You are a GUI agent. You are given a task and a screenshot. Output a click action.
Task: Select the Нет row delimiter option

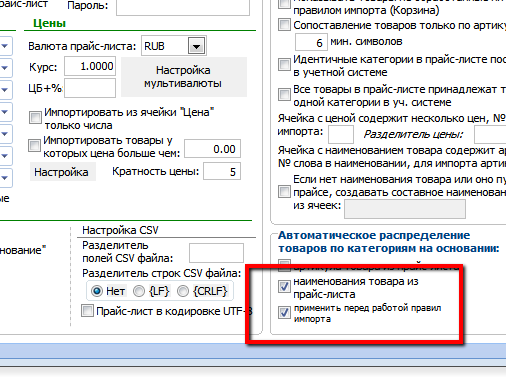coord(97,291)
